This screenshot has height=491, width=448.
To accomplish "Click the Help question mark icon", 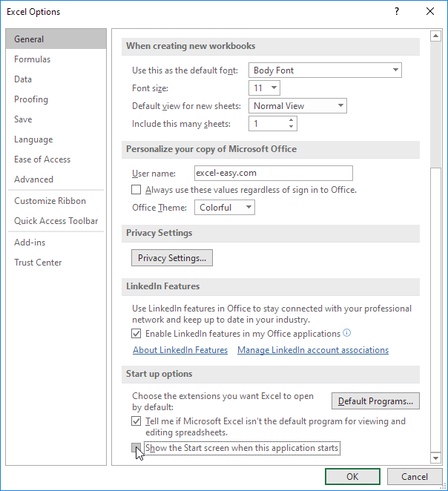I will [x=397, y=11].
